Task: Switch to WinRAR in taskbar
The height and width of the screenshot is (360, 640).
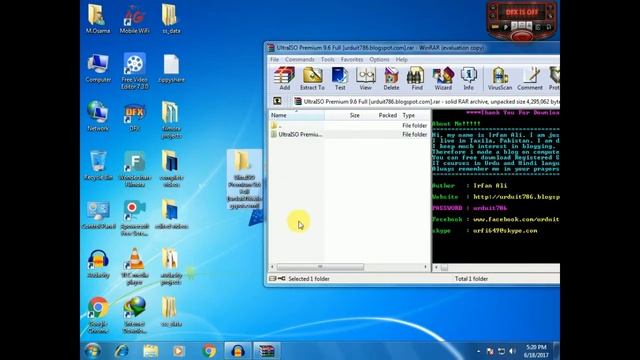Action: (267, 351)
